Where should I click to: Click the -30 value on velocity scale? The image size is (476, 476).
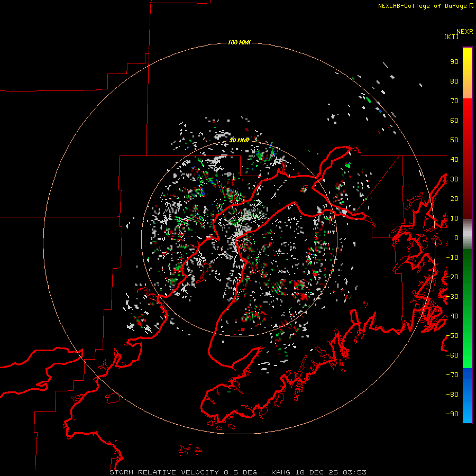coord(452,297)
